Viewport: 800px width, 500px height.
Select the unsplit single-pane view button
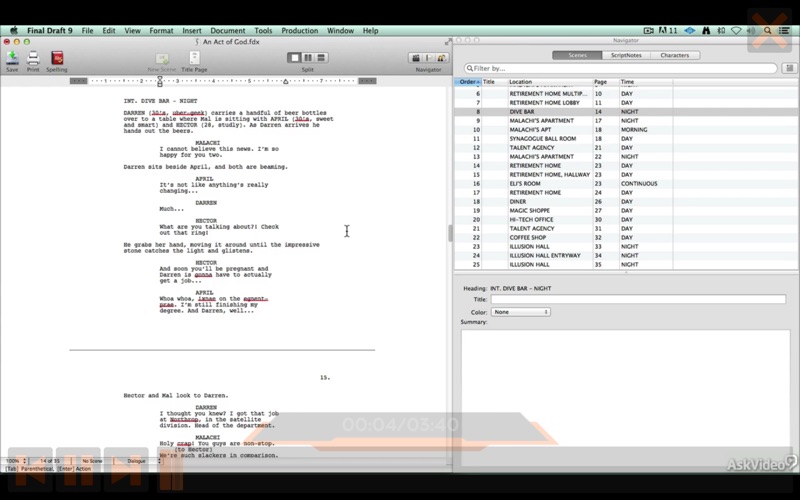294,58
